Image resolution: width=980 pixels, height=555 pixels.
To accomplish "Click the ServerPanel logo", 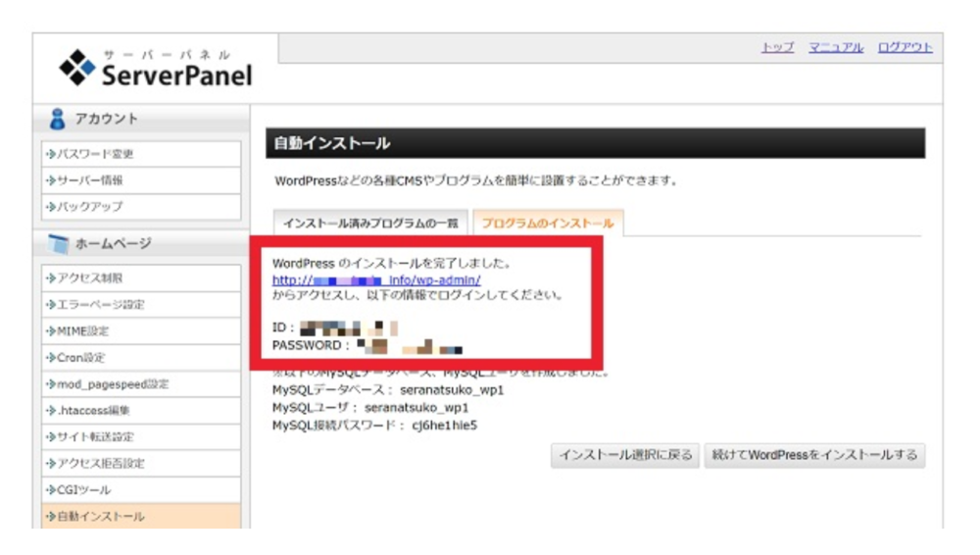I will click(x=155, y=68).
